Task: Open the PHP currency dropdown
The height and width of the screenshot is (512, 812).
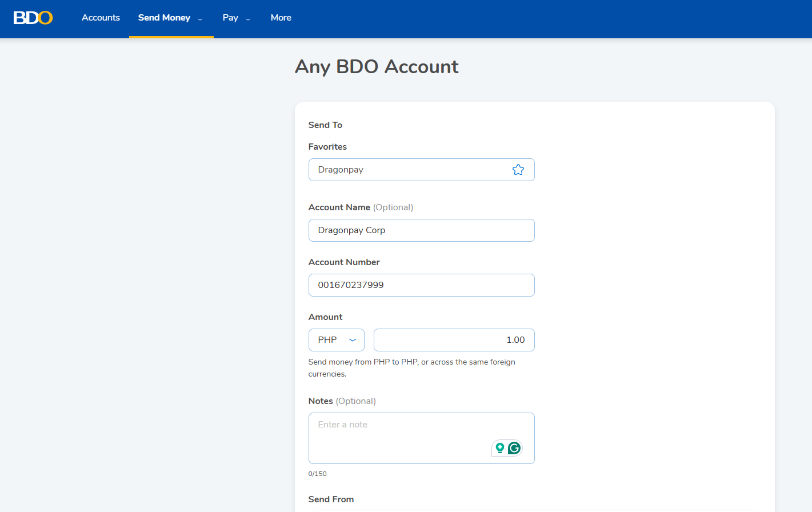Action: pos(337,340)
